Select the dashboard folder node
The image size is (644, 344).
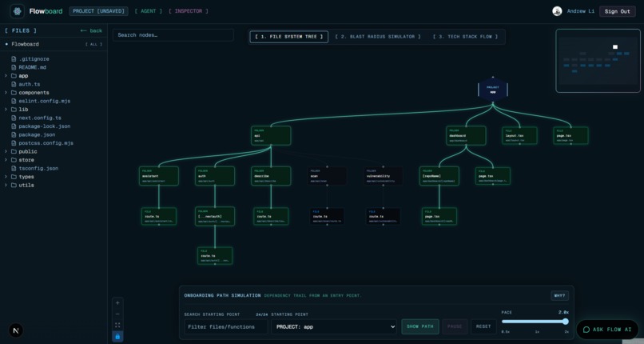(466, 136)
